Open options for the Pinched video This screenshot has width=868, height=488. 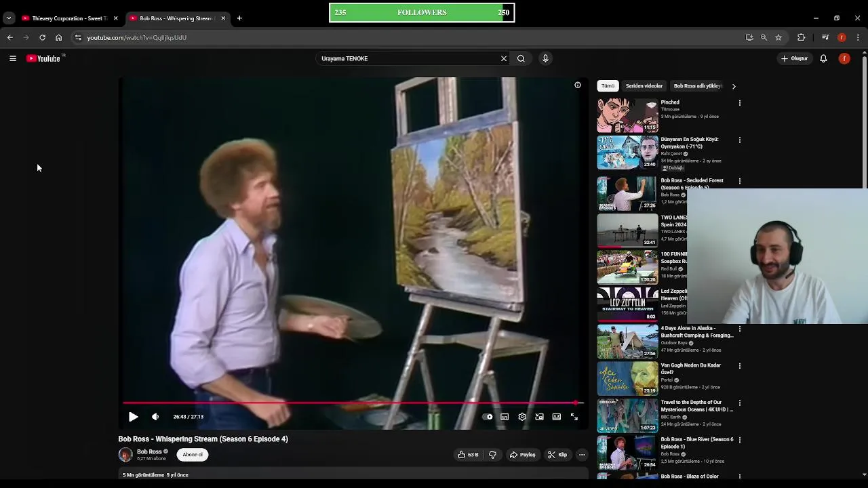pos(740,103)
